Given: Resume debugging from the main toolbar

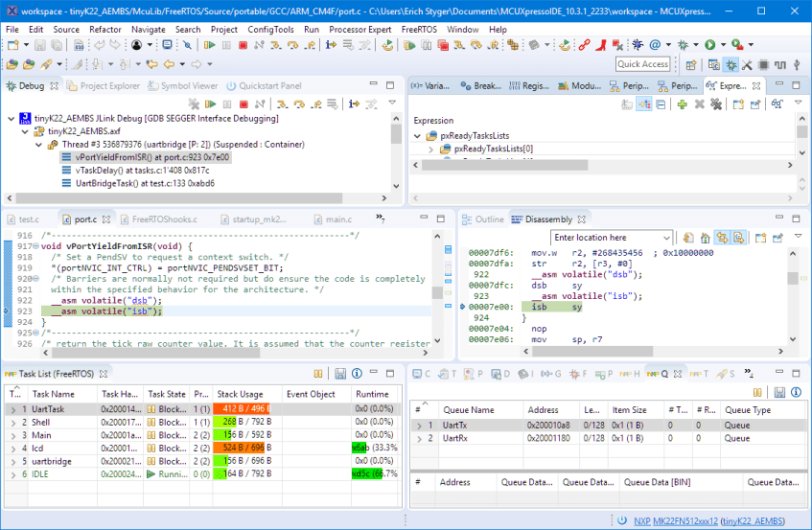Looking at the screenshot, I should (x=210, y=46).
